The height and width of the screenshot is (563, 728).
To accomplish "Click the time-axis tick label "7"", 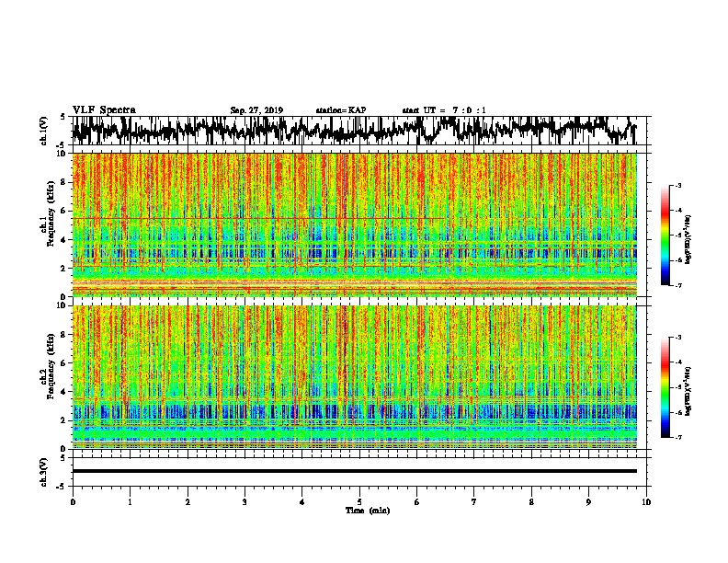I will 474,502.
